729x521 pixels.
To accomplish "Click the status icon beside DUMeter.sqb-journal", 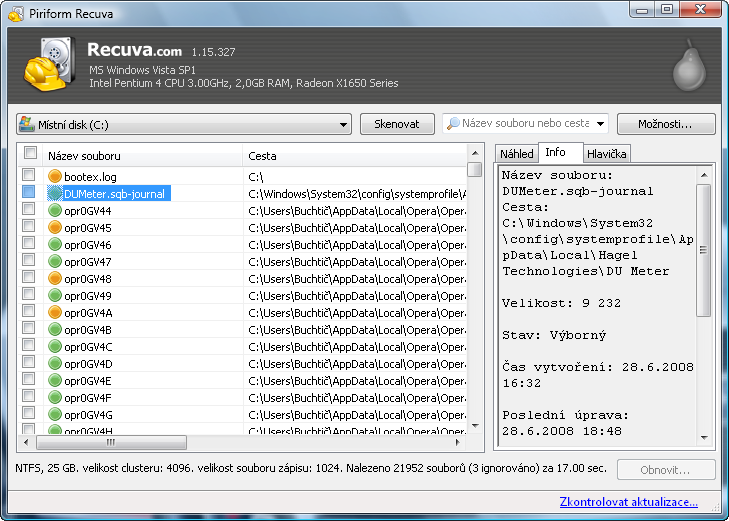I will coord(55,193).
